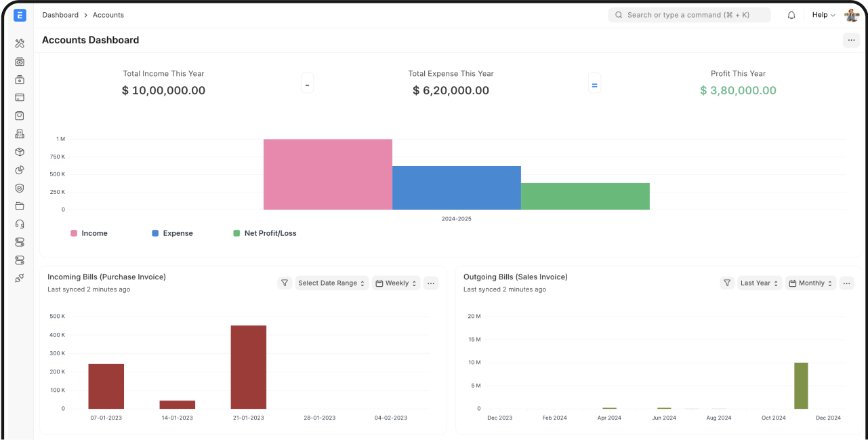Open the Accounts Dashboard more options button
Screen dimensions: 868x440
851,40
